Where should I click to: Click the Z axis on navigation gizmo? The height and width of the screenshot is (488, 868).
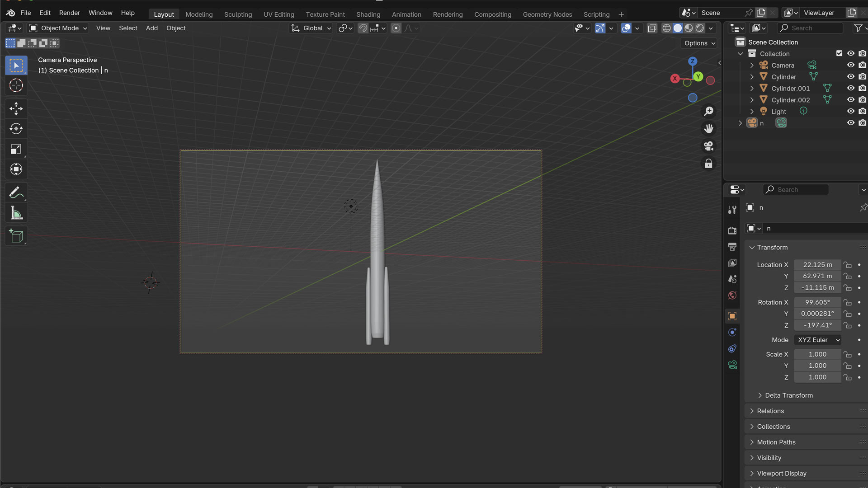point(693,61)
